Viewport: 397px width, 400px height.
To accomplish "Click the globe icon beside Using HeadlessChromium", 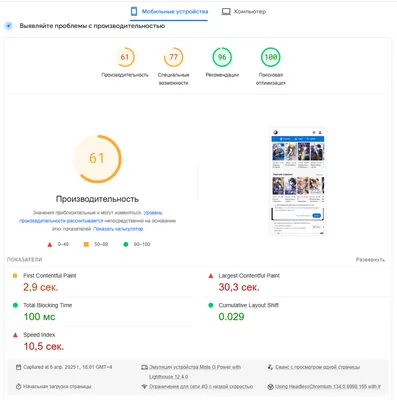I will pos(270,387).
